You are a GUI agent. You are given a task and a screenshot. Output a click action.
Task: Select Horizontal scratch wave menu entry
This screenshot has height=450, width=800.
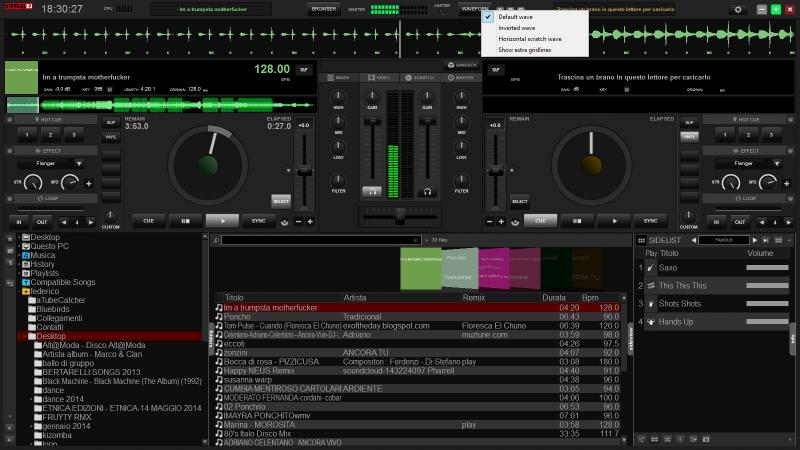pyautogui.click(x=529, y=39)
